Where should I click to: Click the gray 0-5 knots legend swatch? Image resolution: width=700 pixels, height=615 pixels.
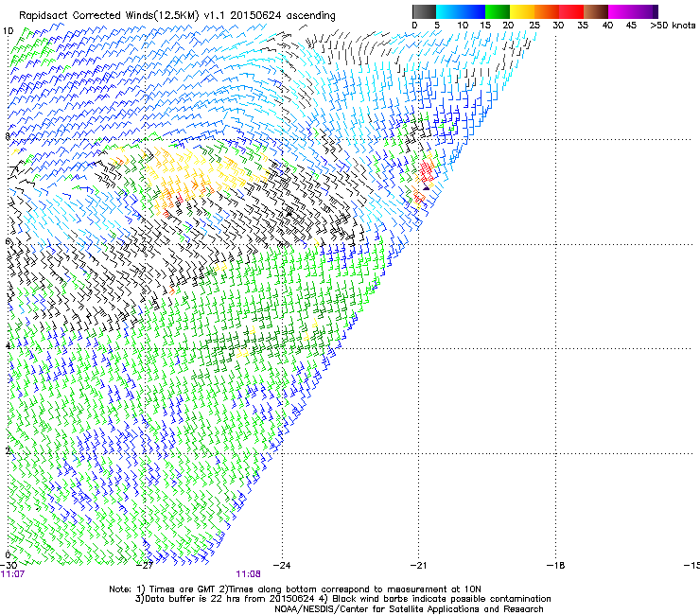click(424, 11)
